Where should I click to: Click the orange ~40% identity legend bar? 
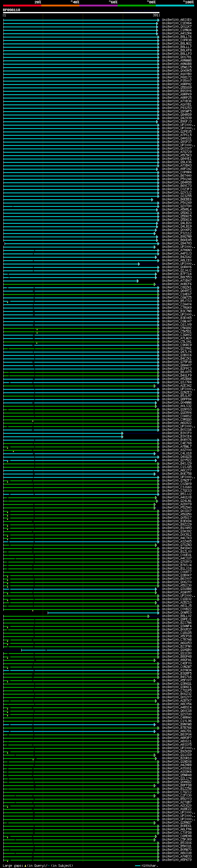point(60,6)
